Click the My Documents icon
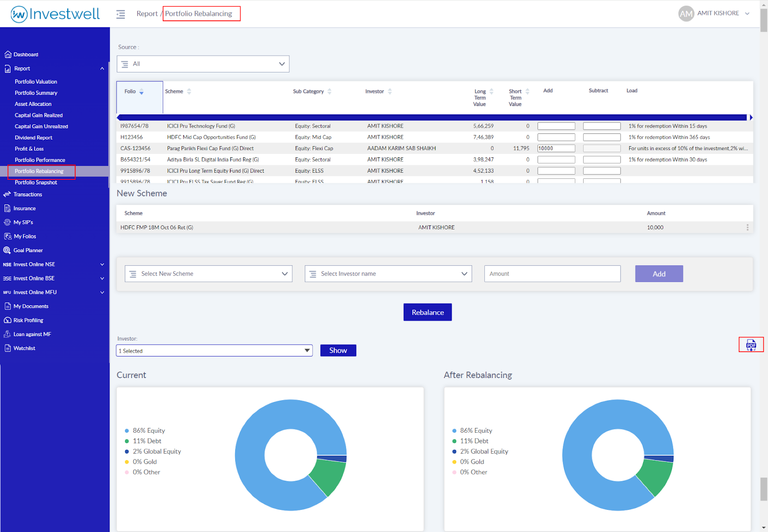This screenshot has width=768, height=532. (x=8, y=306)
